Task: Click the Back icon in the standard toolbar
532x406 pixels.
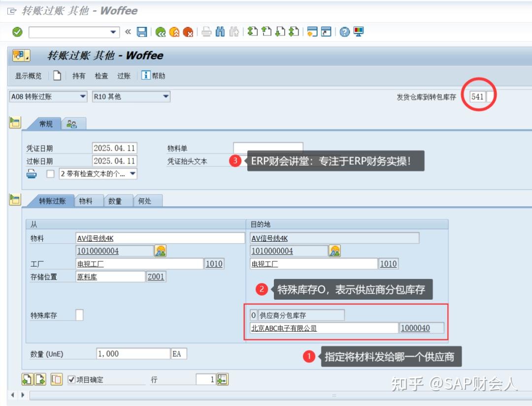Action: [161, 31]
